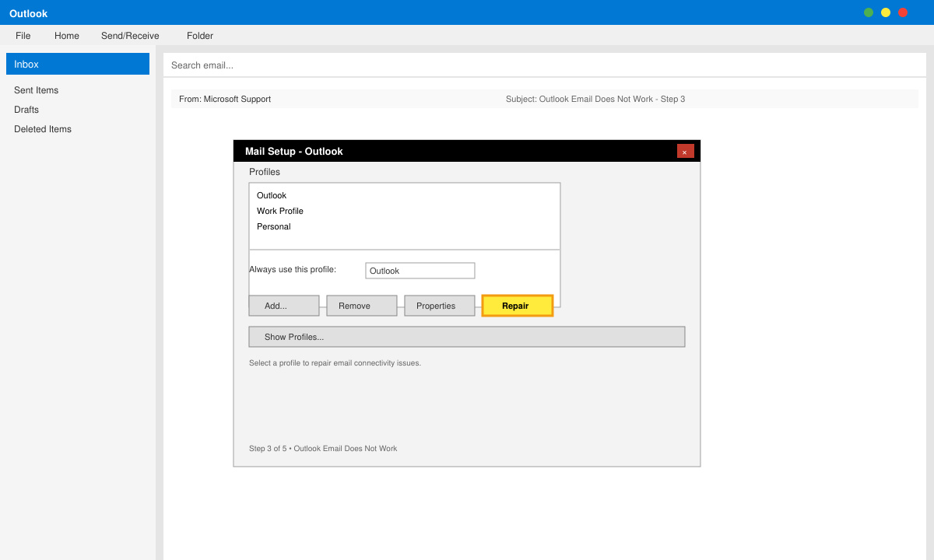The width and height of the screenshot is (934, 560).
Task: Open profile Properties
Action: coord(440,306)
